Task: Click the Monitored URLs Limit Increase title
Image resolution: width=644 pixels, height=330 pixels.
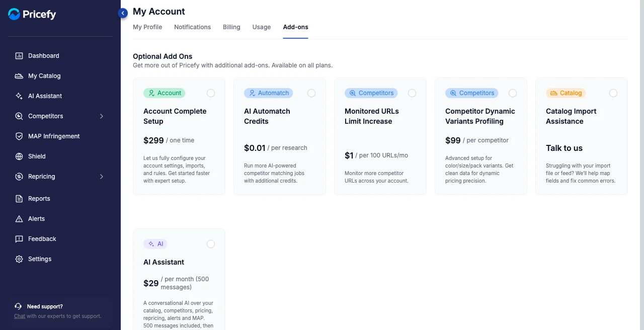Action: click(x=372, y=116)
